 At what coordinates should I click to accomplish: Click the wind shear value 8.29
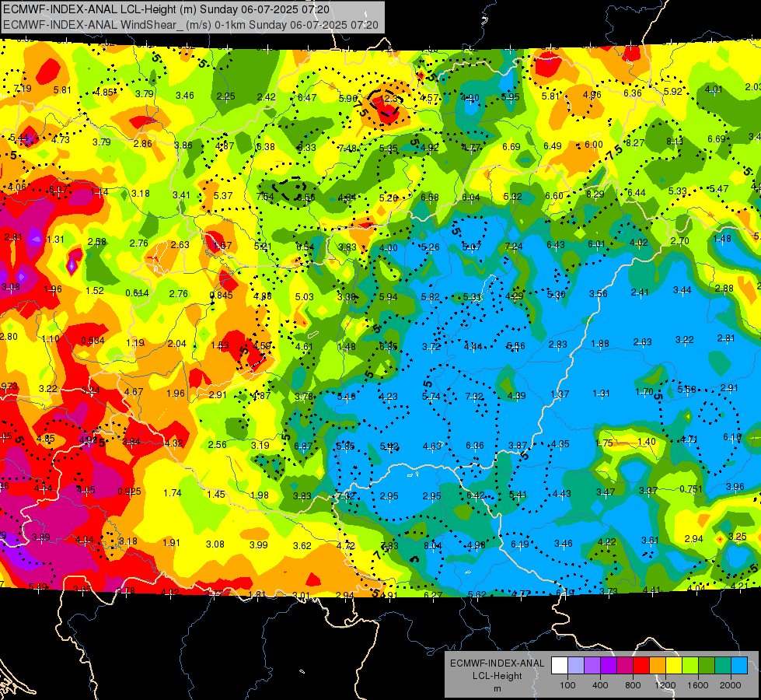(x=595, y=194)
